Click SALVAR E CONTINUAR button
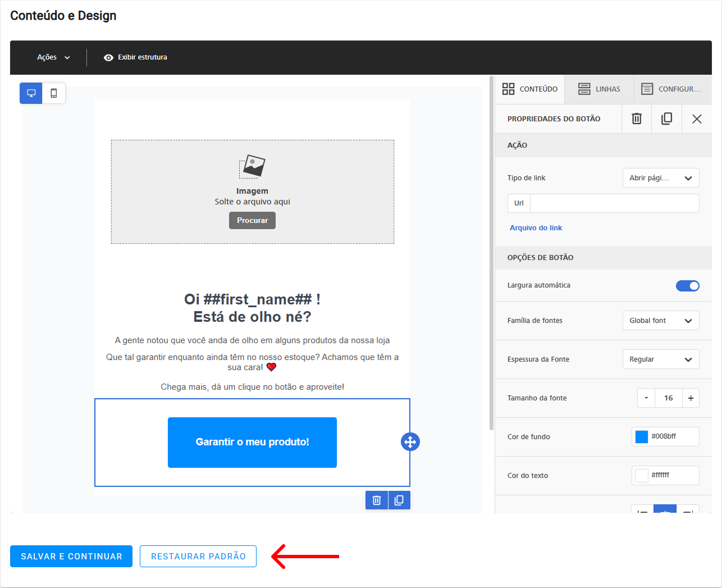 coord(71,557)
